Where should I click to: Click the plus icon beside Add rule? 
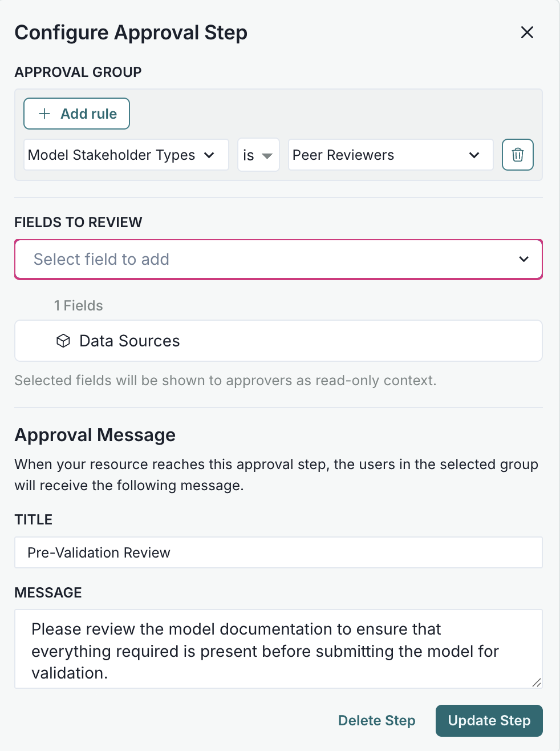tap(43, 114)
